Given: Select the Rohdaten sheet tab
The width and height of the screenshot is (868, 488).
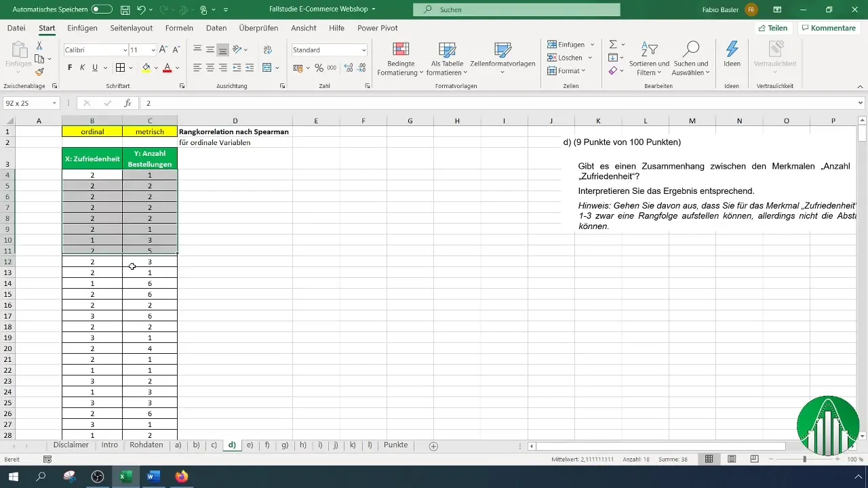Looking at the screenshot, I should coord(146,445).
